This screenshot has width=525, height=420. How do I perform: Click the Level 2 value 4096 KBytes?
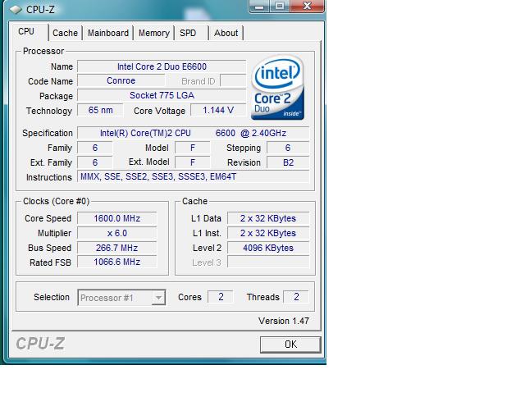268,248
